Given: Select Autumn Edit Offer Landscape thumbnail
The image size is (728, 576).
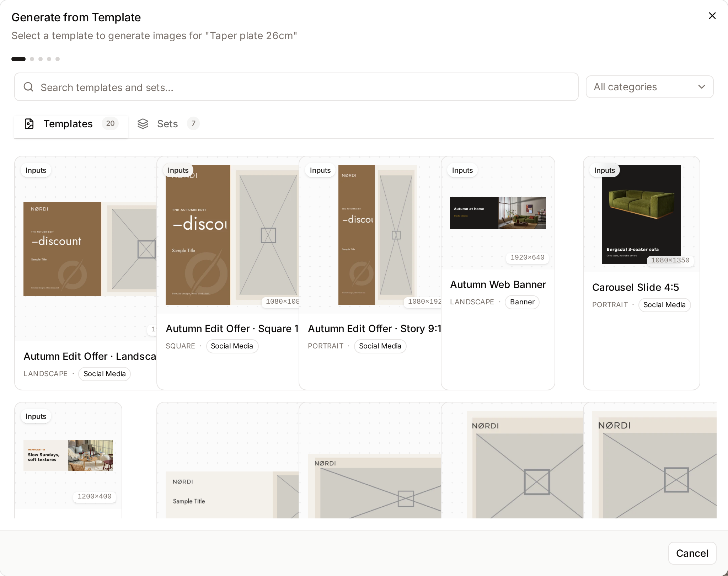Looking at the screenshot, I should click(90, 249).
